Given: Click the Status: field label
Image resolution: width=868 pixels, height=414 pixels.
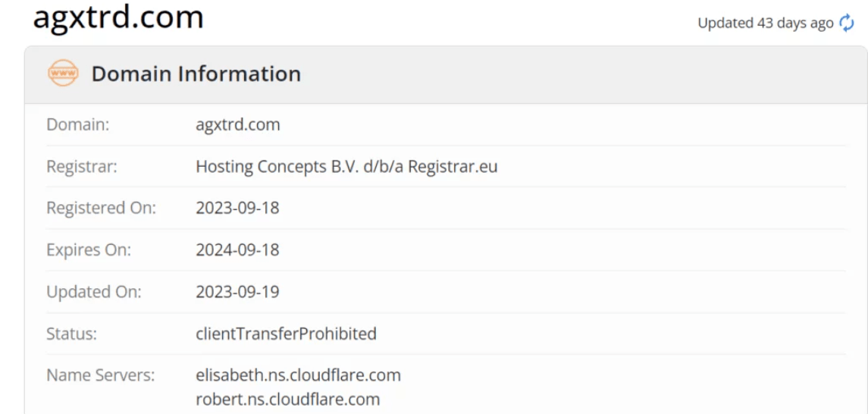Looking at the screenshot, I should [72, 334].
